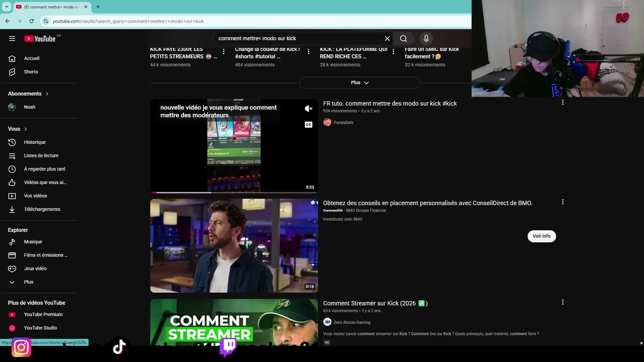The height and width of the screenshot is (362, 644).
Task: Open PandaSafe channel avatar
Action: [x=327, y=122]
